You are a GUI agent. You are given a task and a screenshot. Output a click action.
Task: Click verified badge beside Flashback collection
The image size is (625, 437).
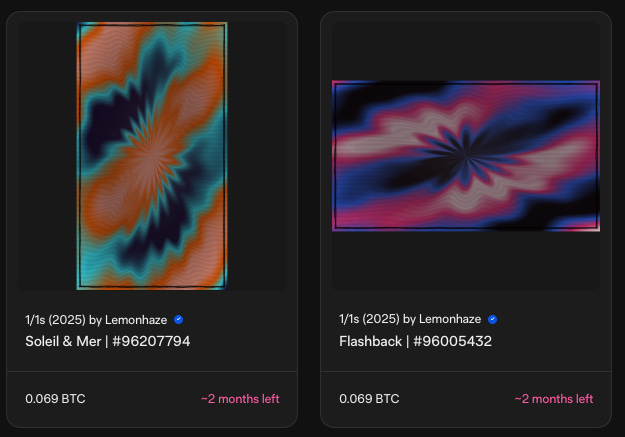[x=493, y=319]
